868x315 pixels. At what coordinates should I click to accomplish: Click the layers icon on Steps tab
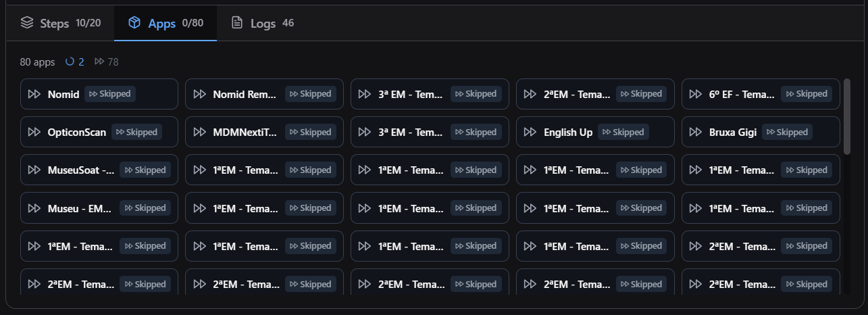[x=27, y=24]
